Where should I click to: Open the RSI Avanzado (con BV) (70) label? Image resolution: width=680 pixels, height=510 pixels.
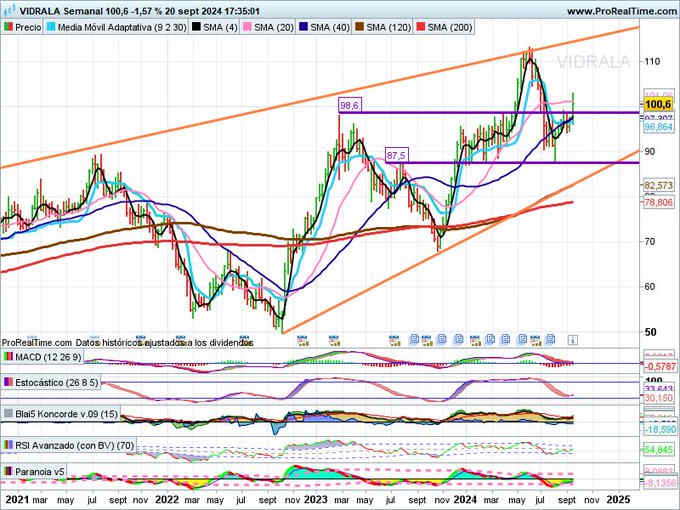[69, 445]
